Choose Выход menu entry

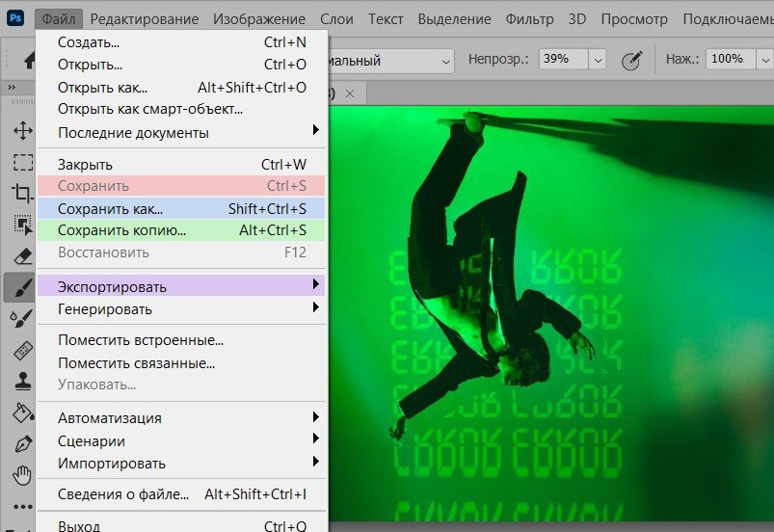181,526
